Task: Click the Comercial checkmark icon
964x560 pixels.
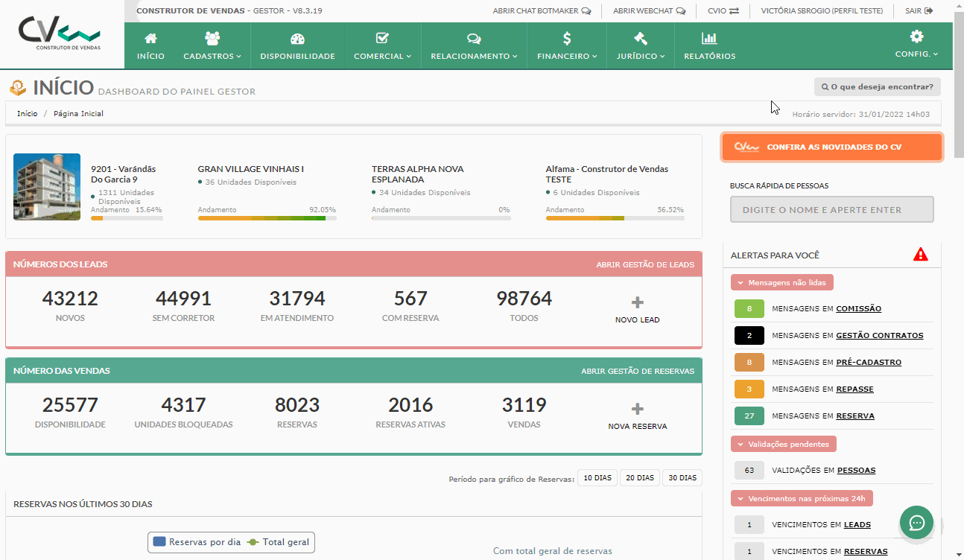Action: click(383, 38)
